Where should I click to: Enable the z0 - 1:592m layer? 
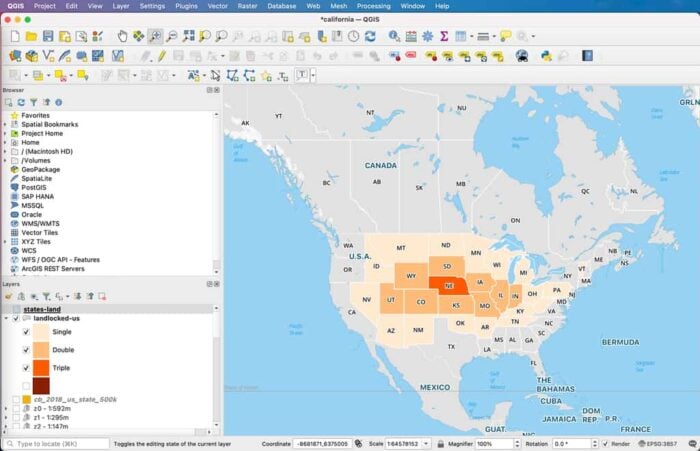[x=16, y=409]
